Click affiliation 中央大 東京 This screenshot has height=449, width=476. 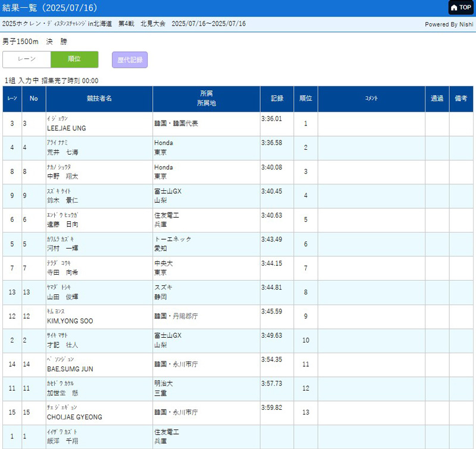[164, 268]
